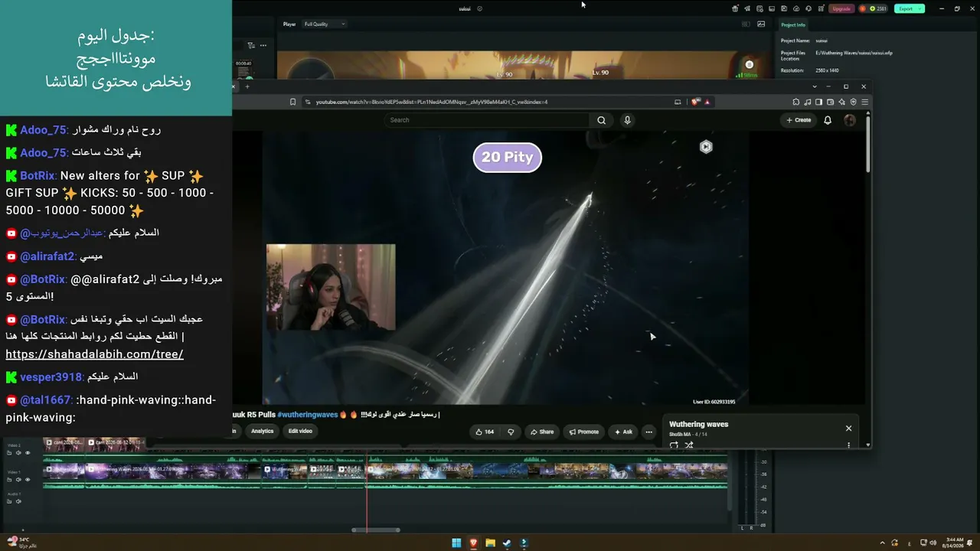
Task: Open the browser hamburger menu
Action: point(864,102)
